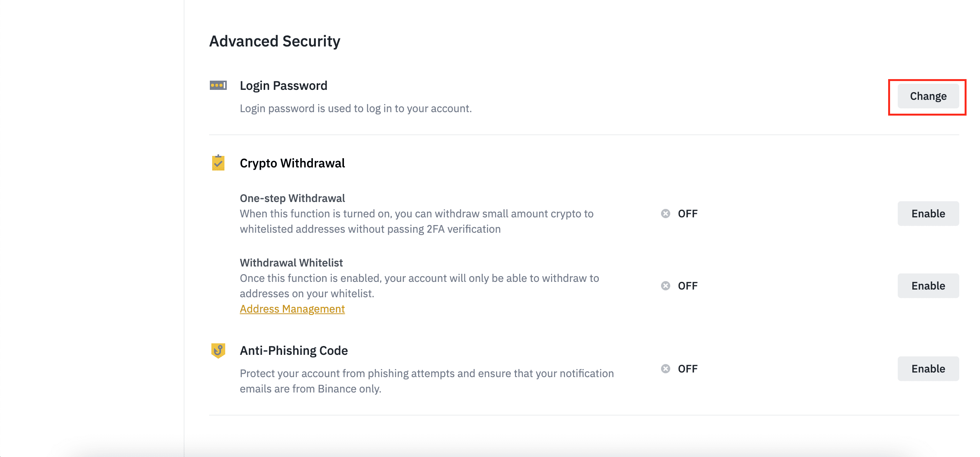Click the Anti-Phishing Code hook shield icon
Viewport: 980px width, 457px height.
tap(218, 350)
